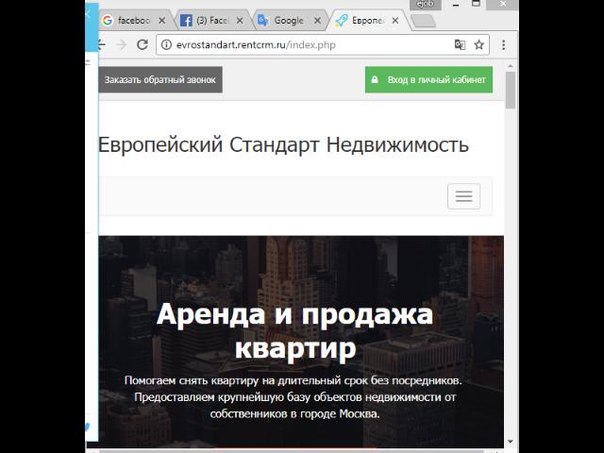Click the Google Translate icon in address bar
Screen dimensions: 604x453
point(460,45)
